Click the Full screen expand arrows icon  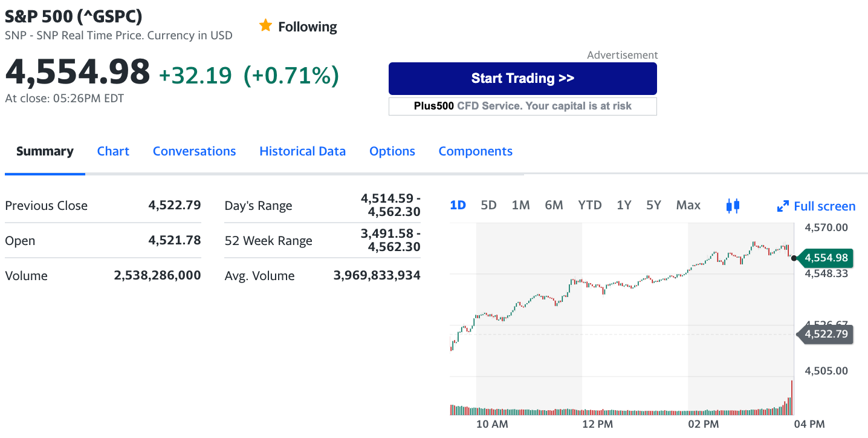click(783, 206)
